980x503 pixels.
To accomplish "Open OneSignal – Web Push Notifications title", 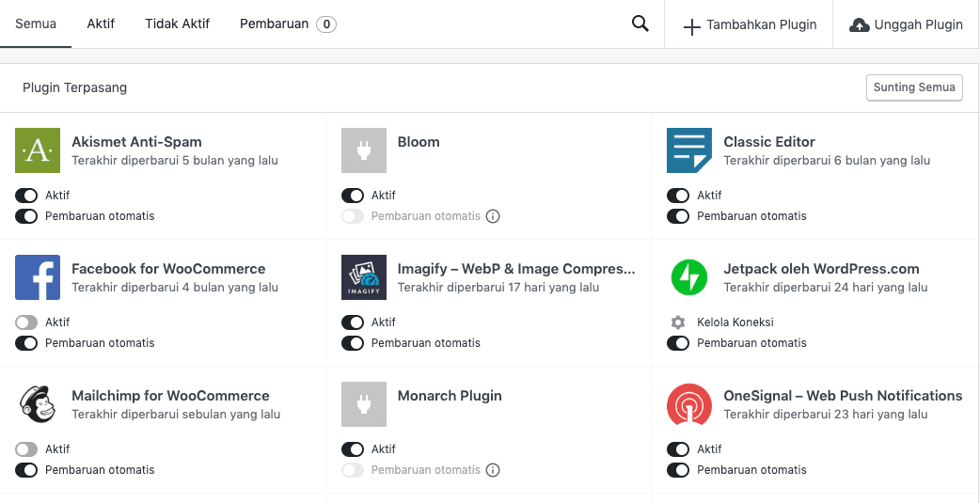I will click(x=843, y=396).
